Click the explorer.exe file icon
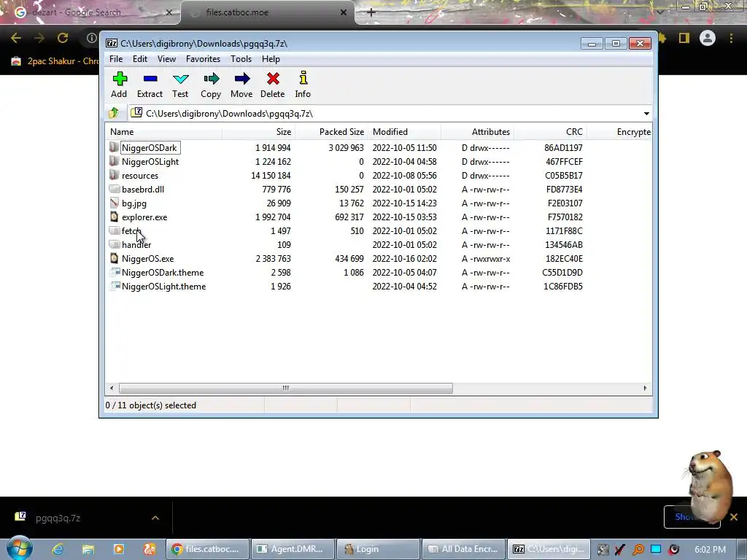The image size is (747, 560). pos(114,217)
